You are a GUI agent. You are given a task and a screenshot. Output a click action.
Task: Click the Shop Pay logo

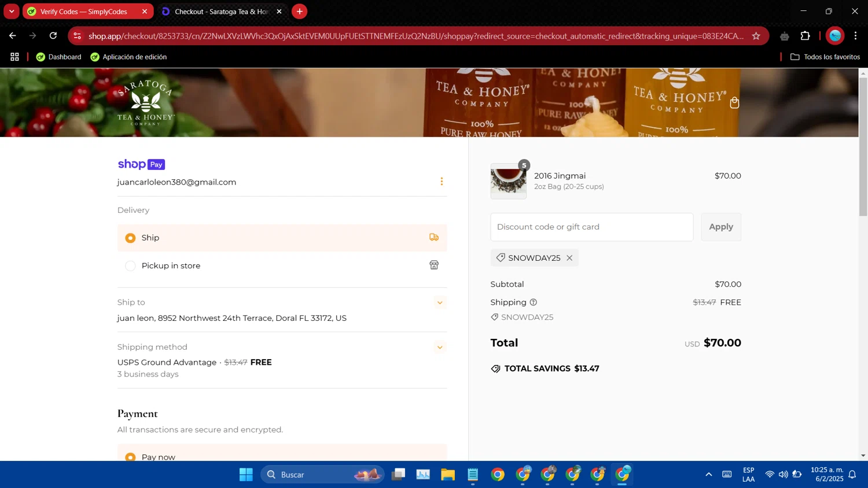pos(141,164)
